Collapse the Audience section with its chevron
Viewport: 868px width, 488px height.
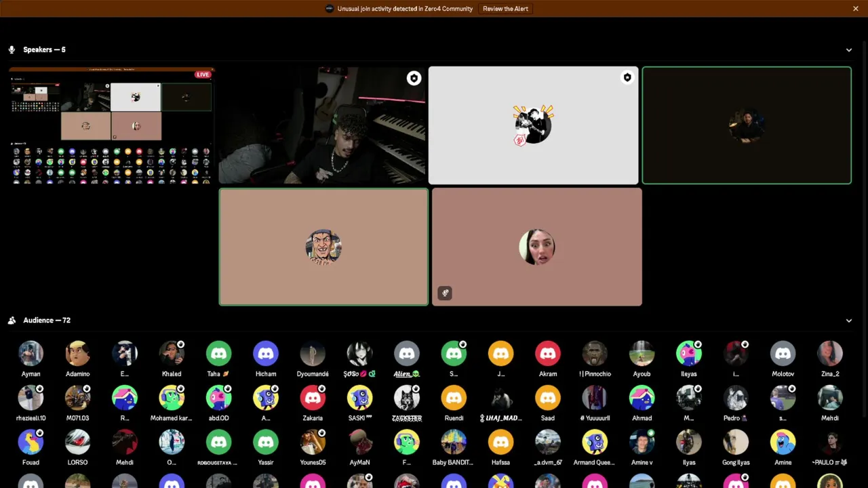coord(849,321)
